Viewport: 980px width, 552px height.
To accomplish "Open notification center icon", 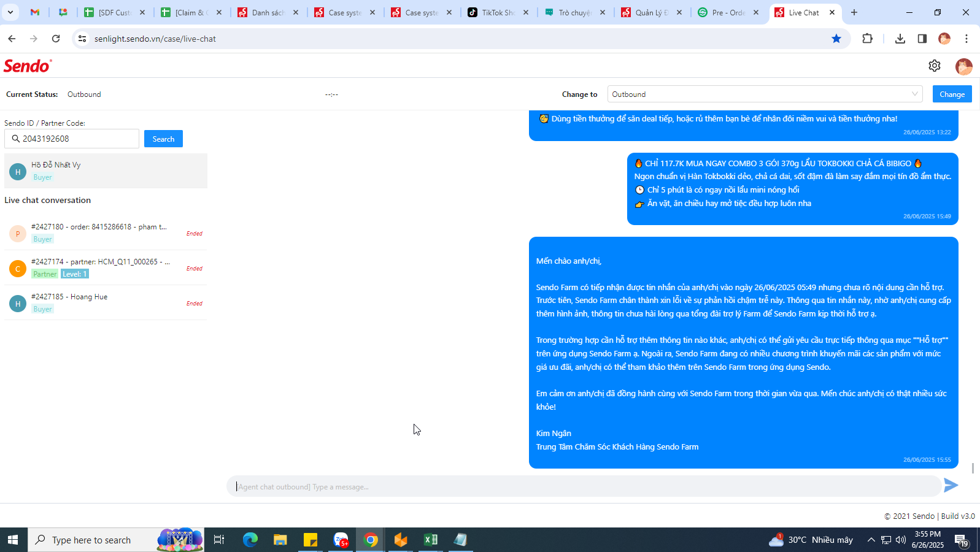I will coord(961,540).
